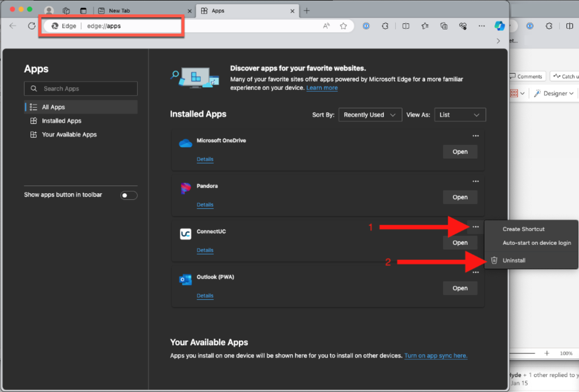Open the Collections icon in toolbar
Screen dimensions: 579x392
(x=444, y=26)
